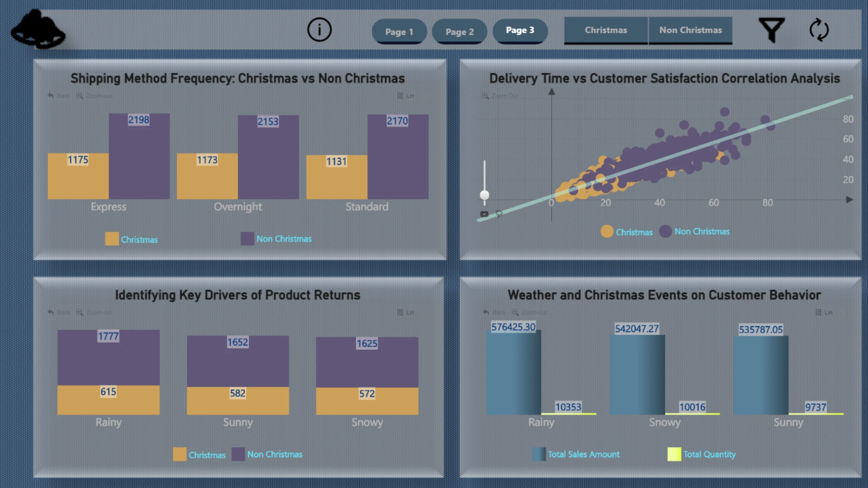Screen dimensions: 868x488
Task: Click the Rainy quantity value 10353
Action: (568, 407)
